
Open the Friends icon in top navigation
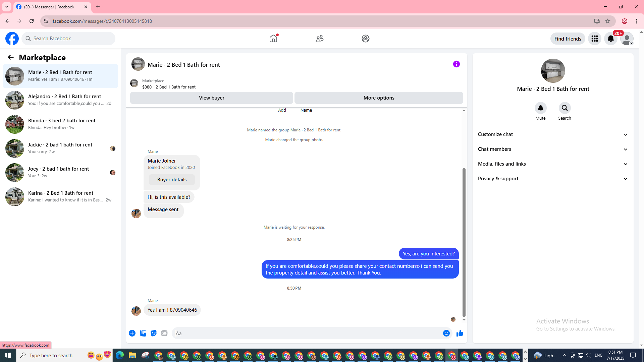(x=320, y=39)
